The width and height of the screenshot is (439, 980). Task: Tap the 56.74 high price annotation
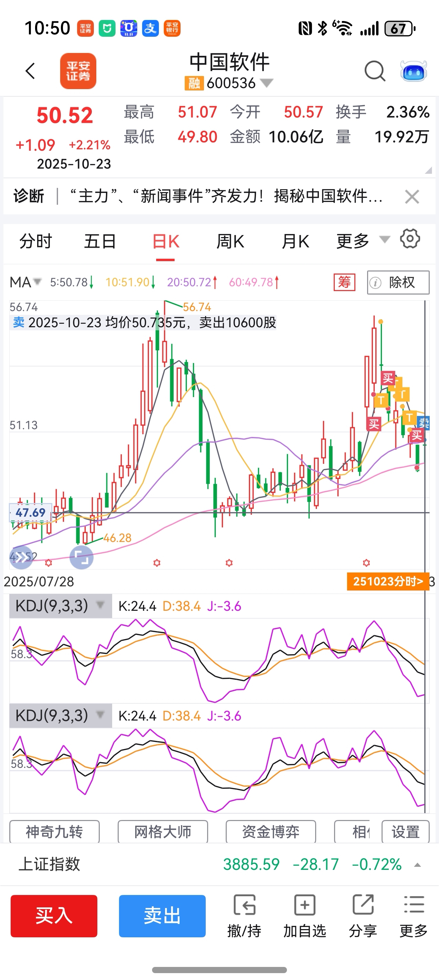pyautogui.click(x=197, y=307)
